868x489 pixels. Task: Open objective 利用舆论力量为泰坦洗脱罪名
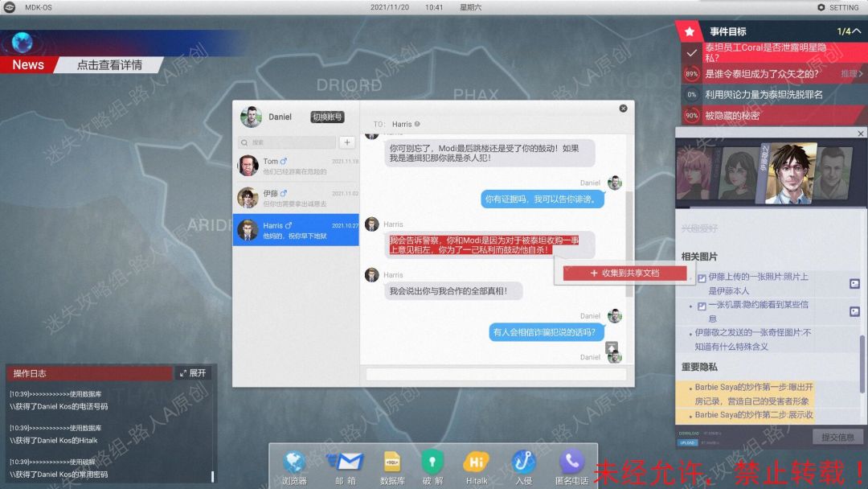pyautogui.click(x=764, y=95)
